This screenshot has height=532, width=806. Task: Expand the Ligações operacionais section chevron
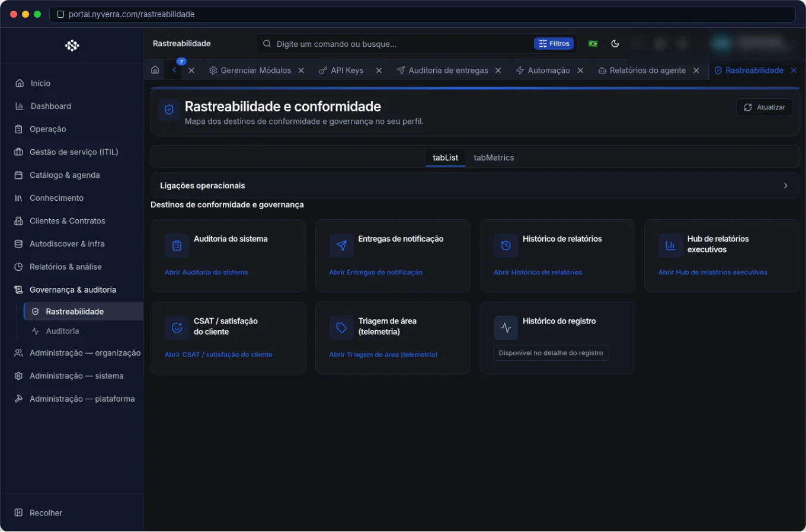pos(786,185)
